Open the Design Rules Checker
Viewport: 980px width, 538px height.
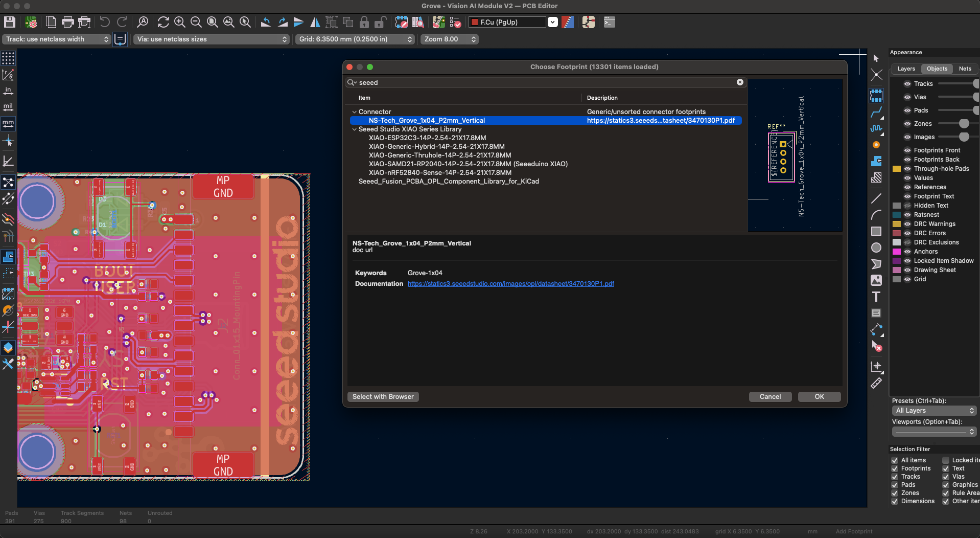click(455, 22)
